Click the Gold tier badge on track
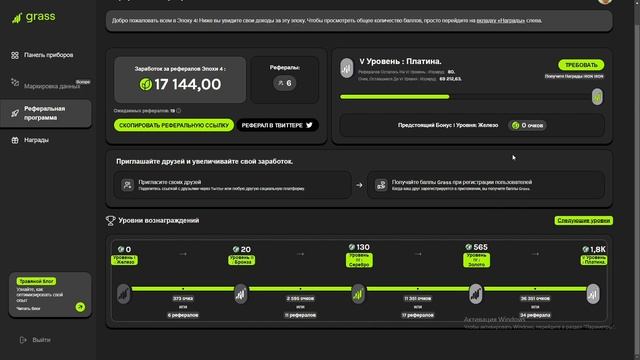This screenshot has height=360, width=640. coord(476,294)
